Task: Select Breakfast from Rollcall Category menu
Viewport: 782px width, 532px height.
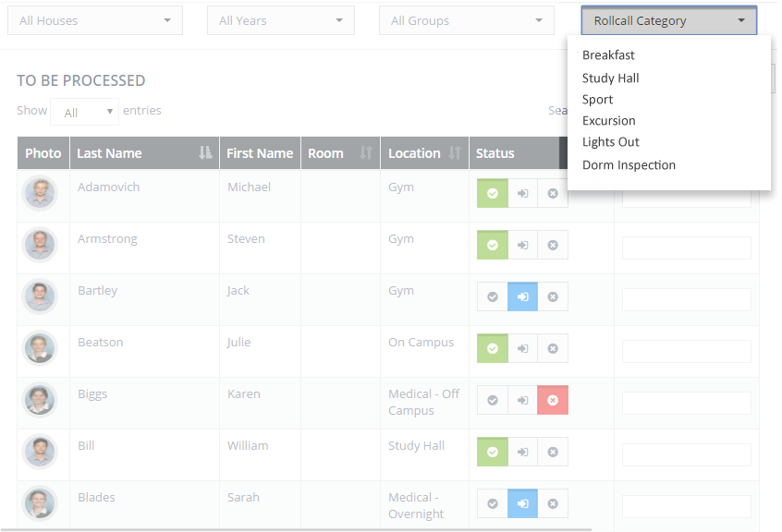Action: [608, 55]
